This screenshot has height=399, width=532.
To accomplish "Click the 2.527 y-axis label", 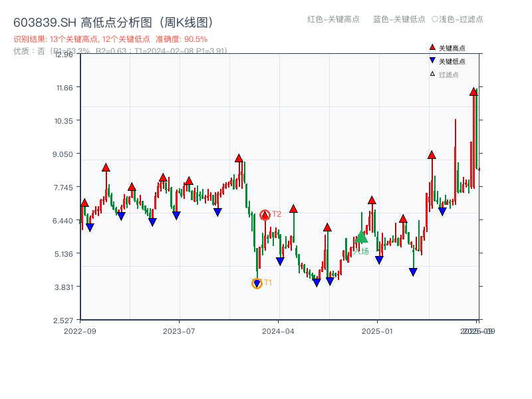I will pyautogui.click(x=63, y=321).
